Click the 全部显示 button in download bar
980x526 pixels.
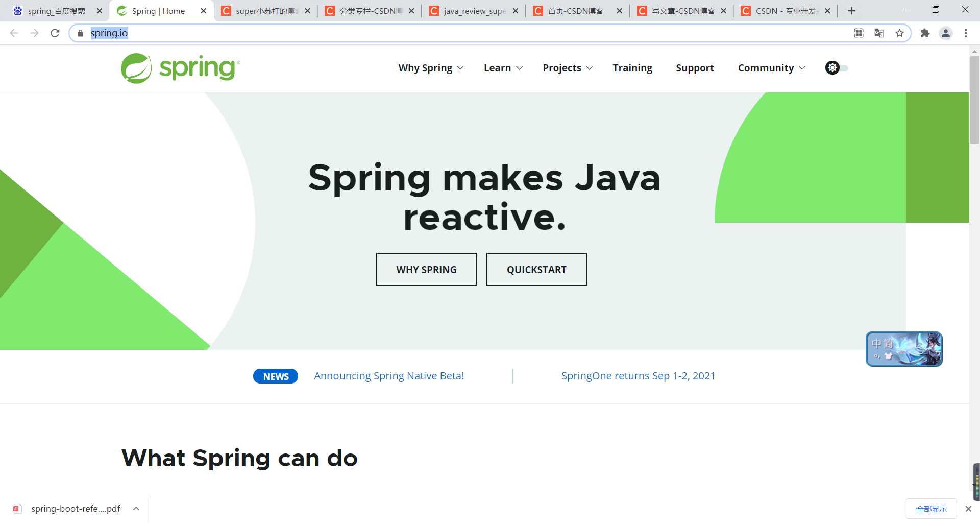point(931,509)
